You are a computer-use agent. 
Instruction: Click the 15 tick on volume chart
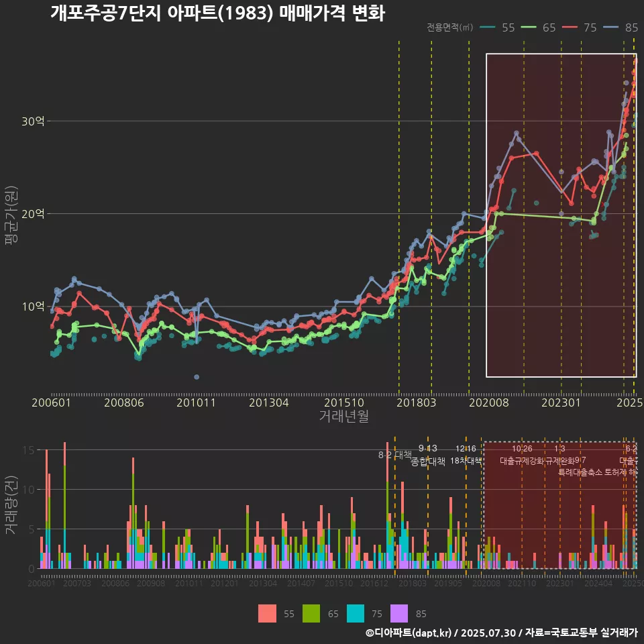point(29,450)
